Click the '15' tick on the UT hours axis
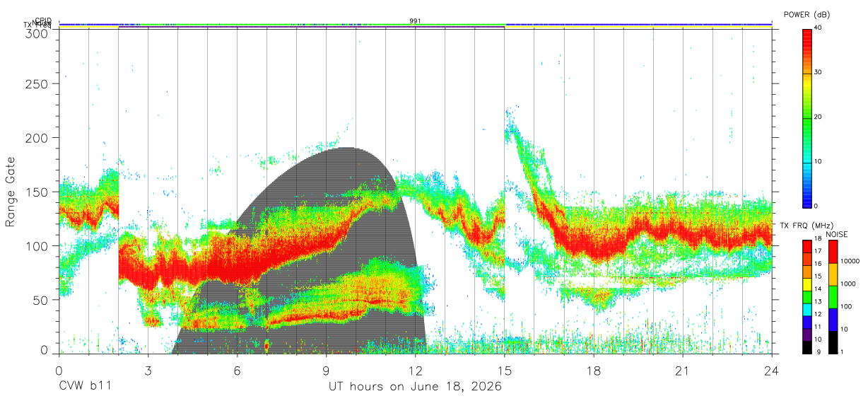Image resolution: width=868 pixels, height=401 pixels. point(505,371)
